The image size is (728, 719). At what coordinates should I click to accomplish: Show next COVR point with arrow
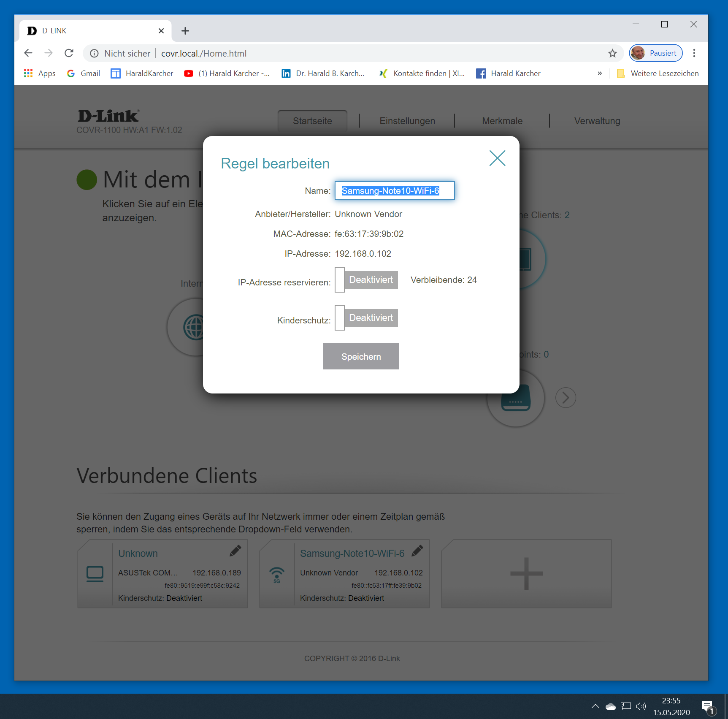[x=566, y=398]
